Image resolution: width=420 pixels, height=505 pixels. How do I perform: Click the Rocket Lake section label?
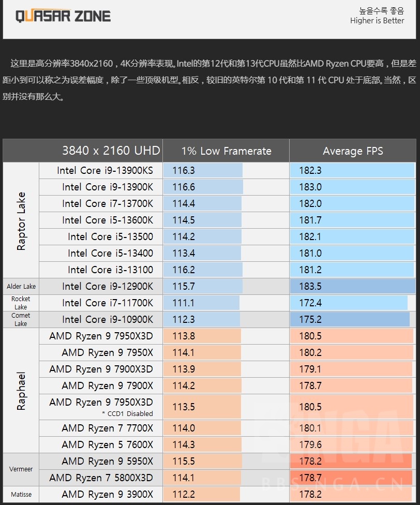click(x=21, y=303)
